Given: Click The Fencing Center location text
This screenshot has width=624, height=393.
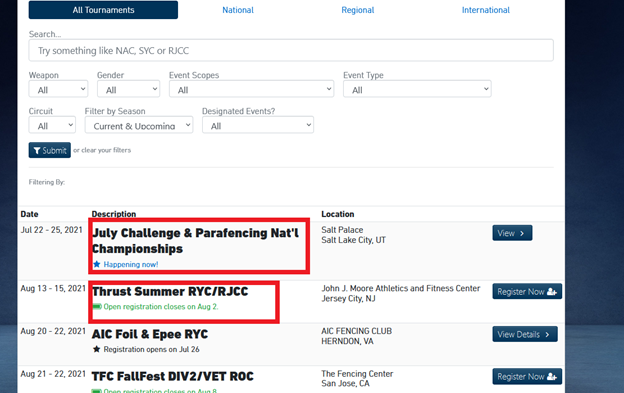Looking at the screenshot, I should (357, 374).
